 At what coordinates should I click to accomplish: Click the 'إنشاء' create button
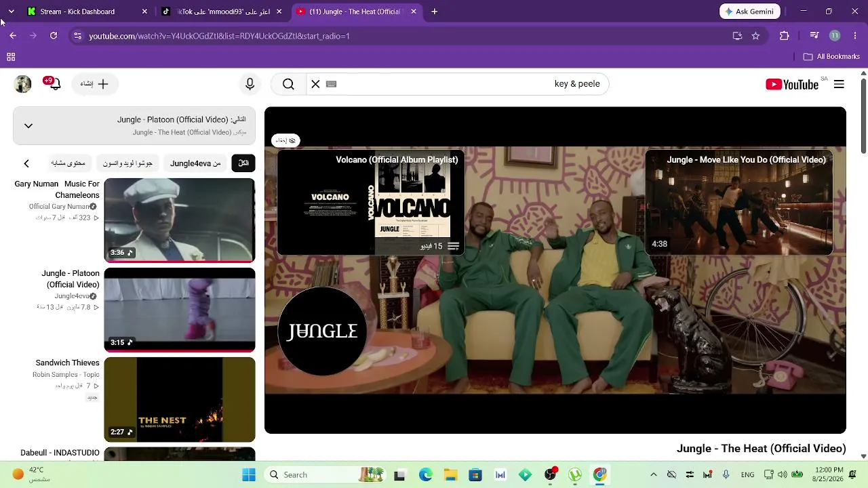point(95,84)
